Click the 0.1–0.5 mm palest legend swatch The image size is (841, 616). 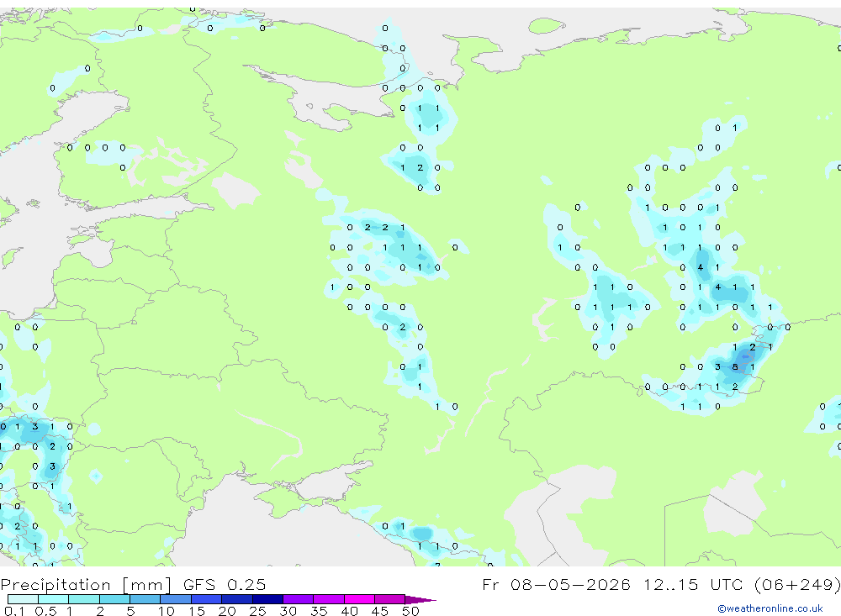pos(23,599)
